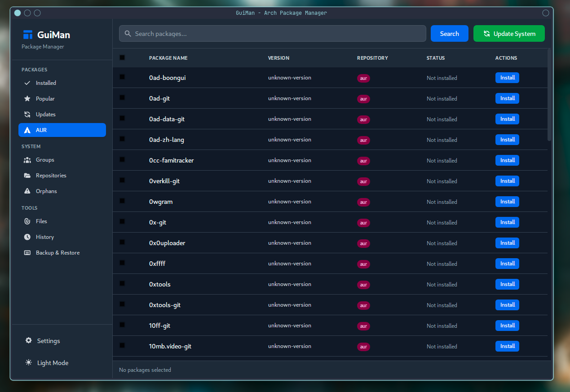Click the History clock icon
Viewport: 570px width, 392px height.
click(27, 237)
